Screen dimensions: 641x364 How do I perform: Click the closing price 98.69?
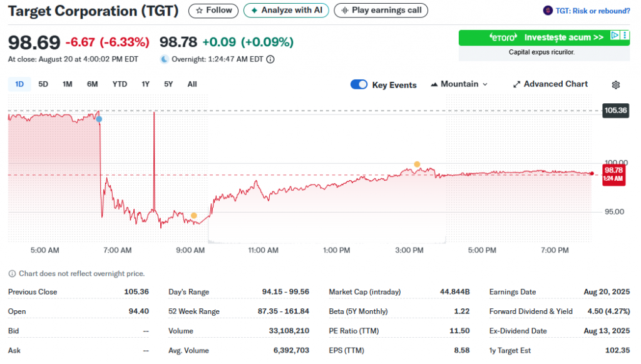pyautogui.click(x=34, y=43)
